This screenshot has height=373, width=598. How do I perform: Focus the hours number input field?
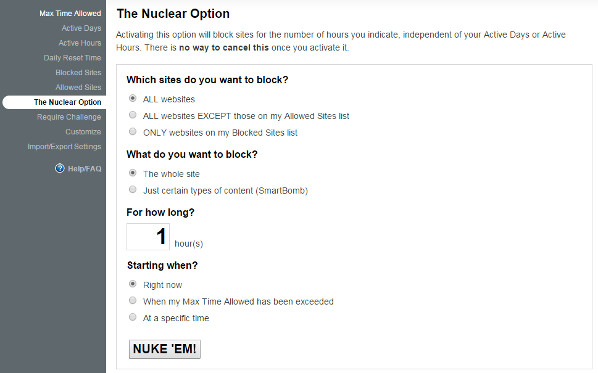[148, 237]
